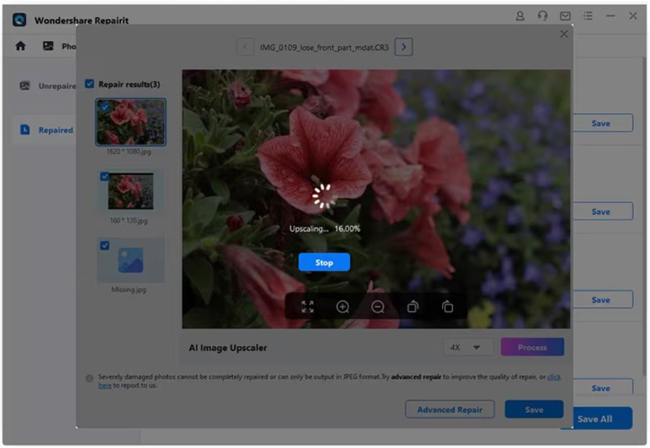The height and width of the screenshot is (448, 650).
Task: Click the Photo repair icon beside Home
Action: (48, 46)
